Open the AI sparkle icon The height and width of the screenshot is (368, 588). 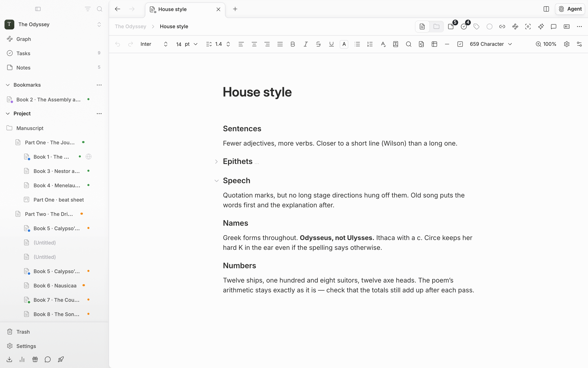tap(541, 27)
